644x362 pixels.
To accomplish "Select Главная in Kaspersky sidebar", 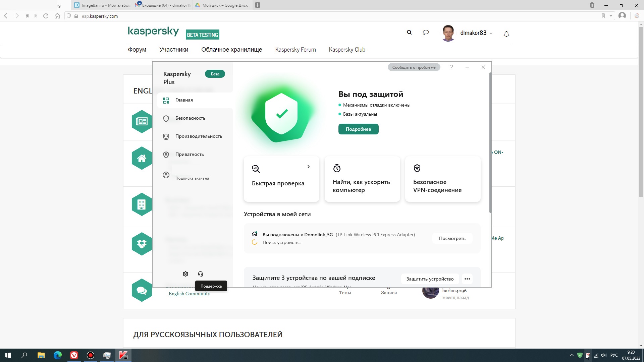I will pos(195,100).
